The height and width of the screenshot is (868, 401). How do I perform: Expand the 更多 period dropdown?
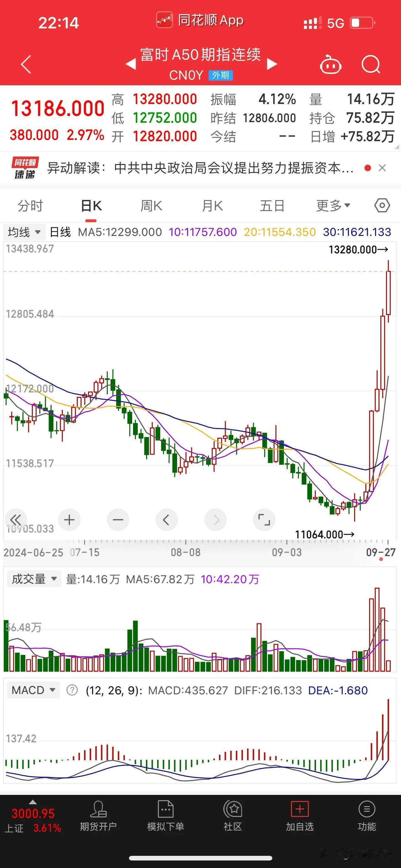click(333, 206)
